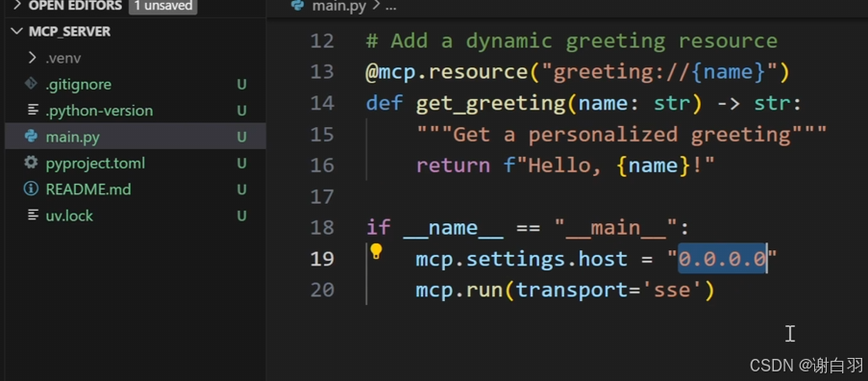This screenshot has width=868, height=381.
Task: Click line number 19 in the gutter
Action: (x=322, y=259)
